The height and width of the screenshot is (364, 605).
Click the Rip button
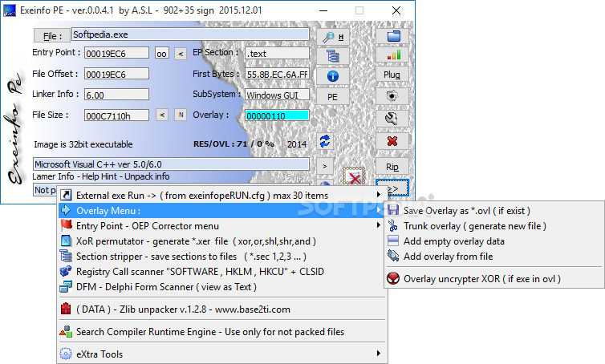click(392, 167)
